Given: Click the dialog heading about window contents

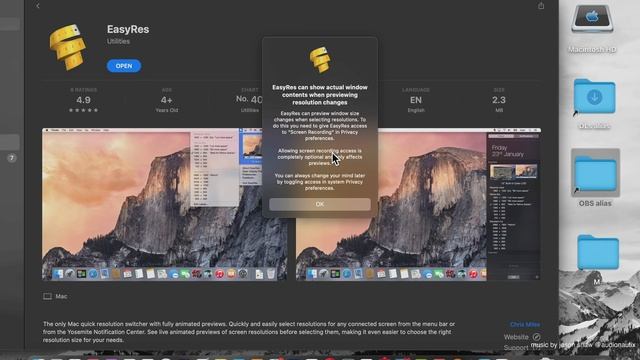Looking at the screenshot, I should tap(320, 95).
